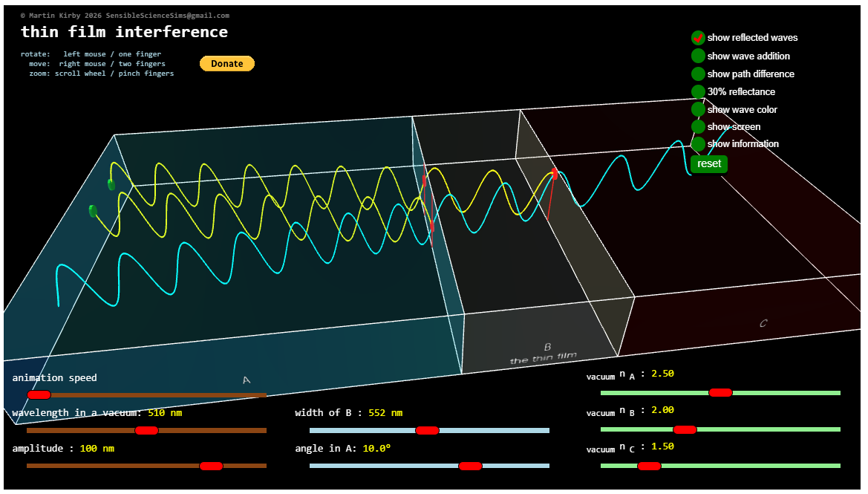This screenshot has height=494, width=868.
Task: Click the vacuum n C slider handle
Action: 649,466
